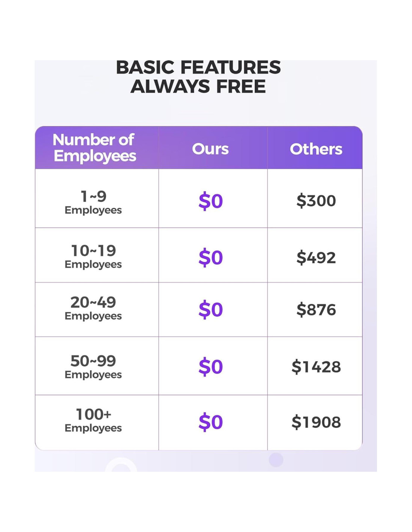Viewport: 412px width, 532px height.
Task: Click the purple $0 in the 50~99 row
Action: click(210, 367)
